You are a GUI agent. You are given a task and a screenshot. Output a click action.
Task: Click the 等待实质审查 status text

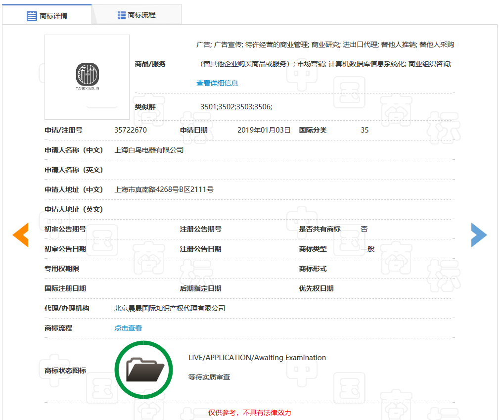coord(208,377)
